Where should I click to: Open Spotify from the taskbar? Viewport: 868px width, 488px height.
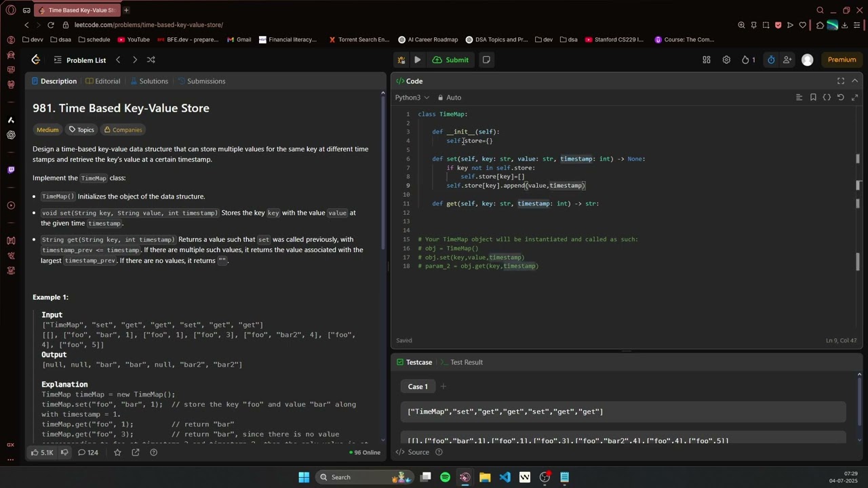[x=445, y=477]
